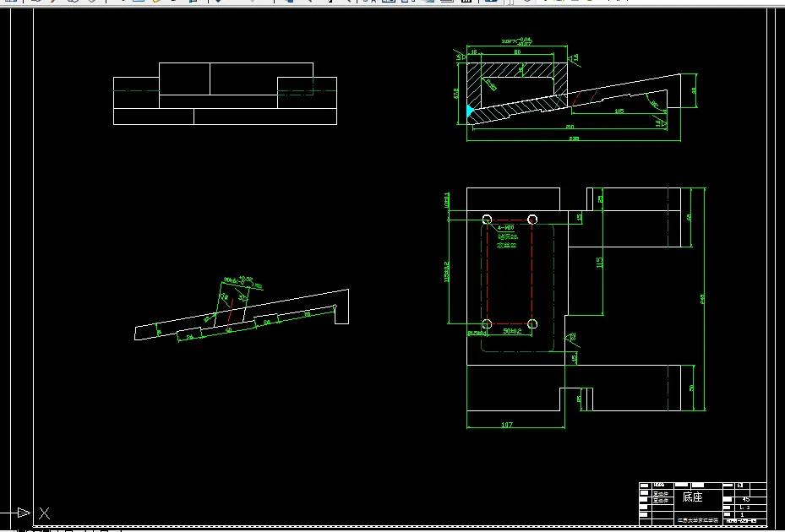Select the 38 height dimension in section view

coord(694,90)
